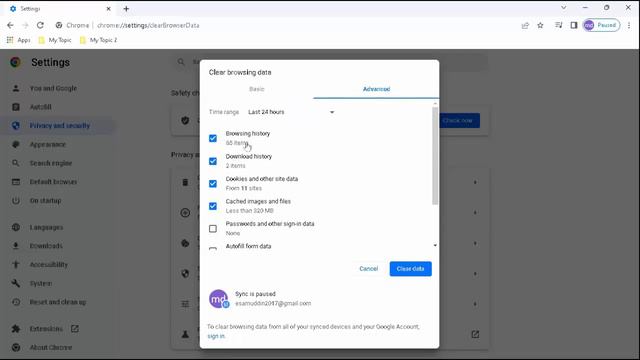This screenshot has width=640, height=360.
Task: Open Autofill settings section
Action: coord(40,107)
